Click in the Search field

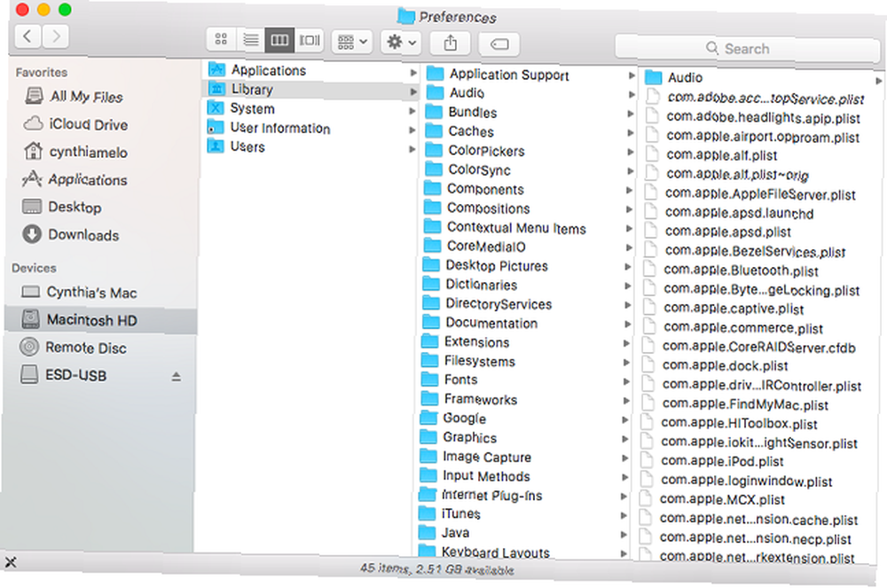(x=746, y=49)
